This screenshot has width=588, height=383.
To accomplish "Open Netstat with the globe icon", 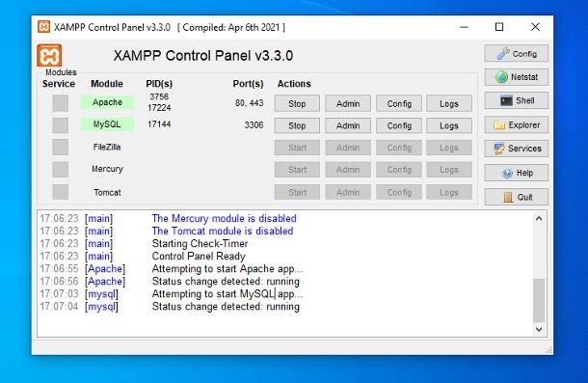I will (516, 77).
